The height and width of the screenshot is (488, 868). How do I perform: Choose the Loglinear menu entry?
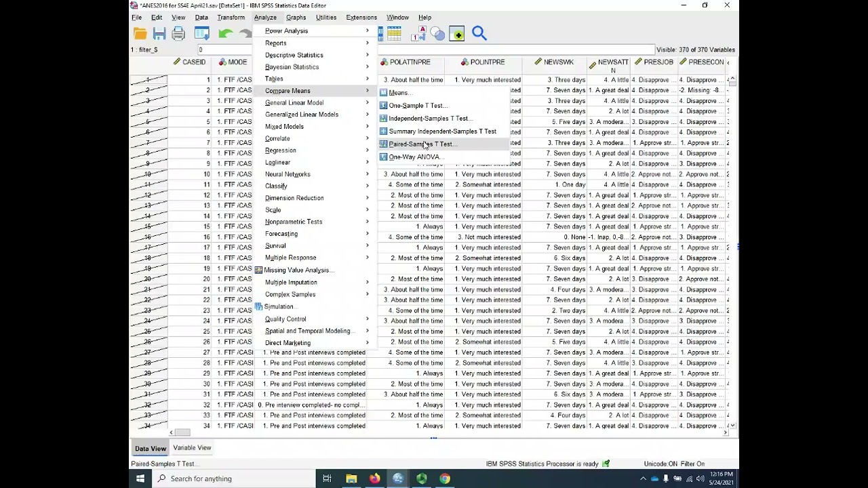[313, 162]
